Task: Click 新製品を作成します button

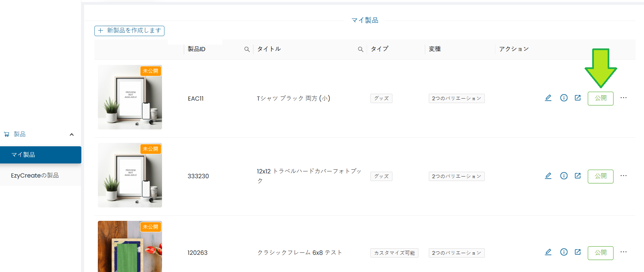Action: click(129, 31)
